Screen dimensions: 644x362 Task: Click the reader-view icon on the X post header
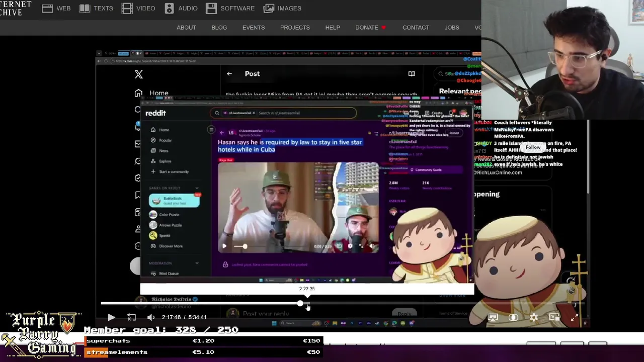tap(412, 74)
